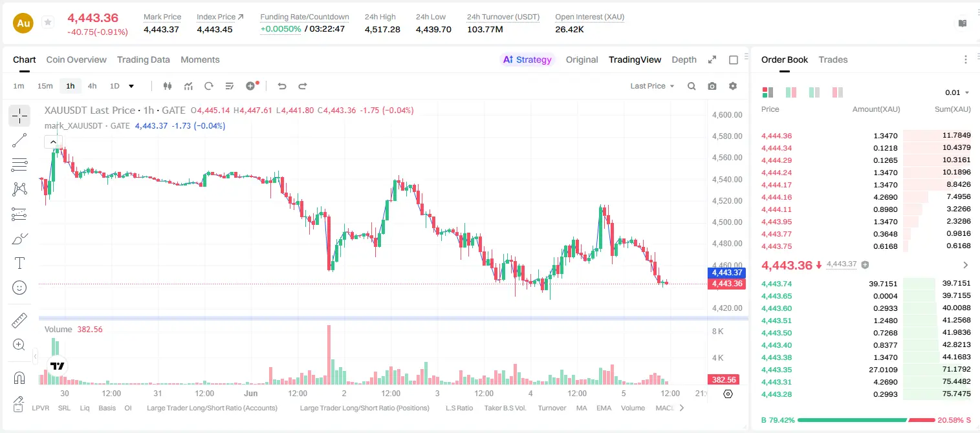Open the candlestick chart type selector
This screenshot has width=980, height=433.
point(168,86)
